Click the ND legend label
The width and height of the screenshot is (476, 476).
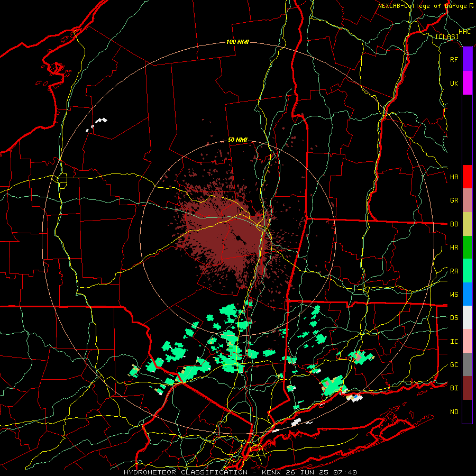click(x=454, y=412)
